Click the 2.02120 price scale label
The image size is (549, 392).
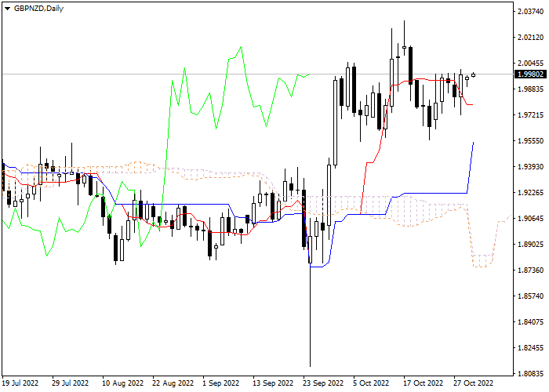coord(530,38)
